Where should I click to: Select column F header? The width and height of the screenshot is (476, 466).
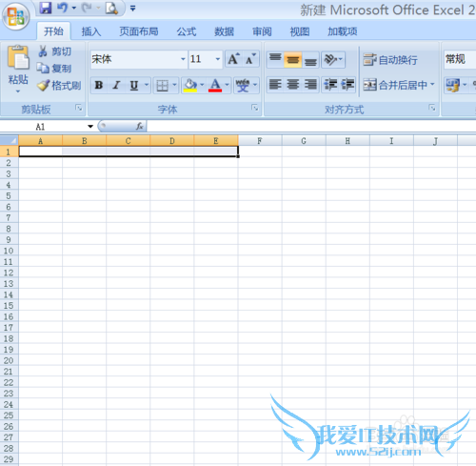click(260, 140)
